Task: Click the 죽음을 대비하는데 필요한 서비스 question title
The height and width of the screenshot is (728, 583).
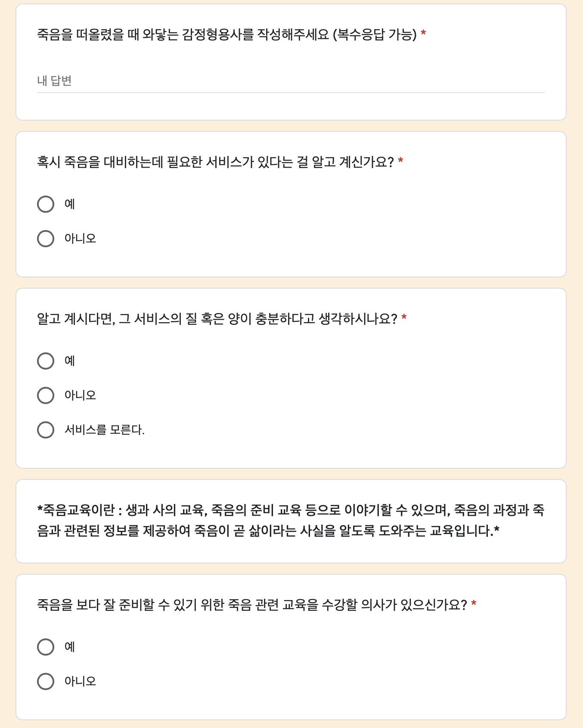Action: (x=215, y=162)
